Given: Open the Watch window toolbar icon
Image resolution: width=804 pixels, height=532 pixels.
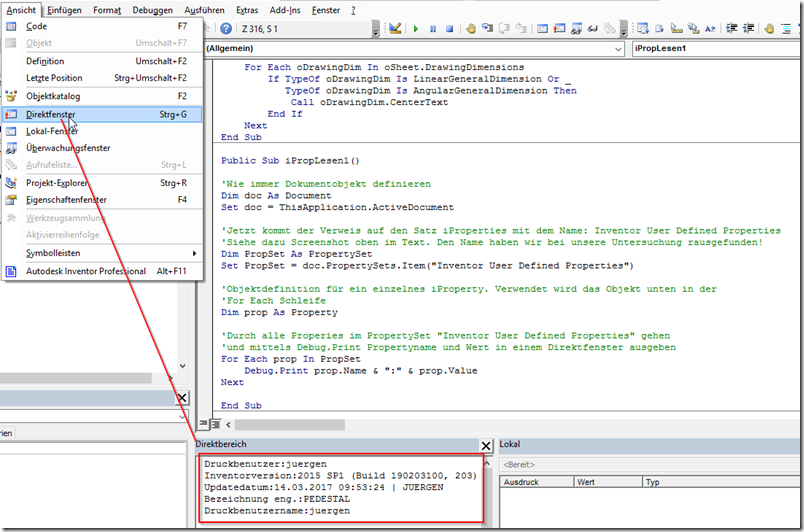Looking at the screenshot, I should 576,29.
